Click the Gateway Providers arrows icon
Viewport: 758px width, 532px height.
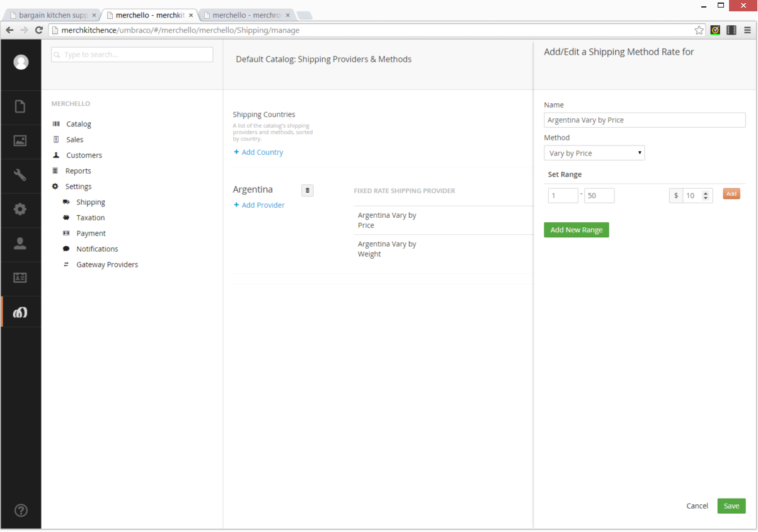coord(66,264)
